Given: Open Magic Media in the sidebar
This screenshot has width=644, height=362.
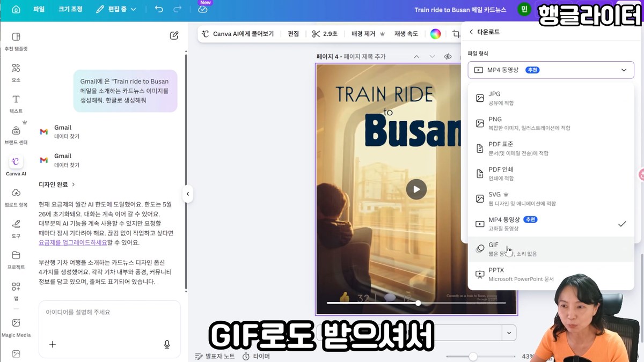Looking at the screenshot, I should [x=16, y=327].
